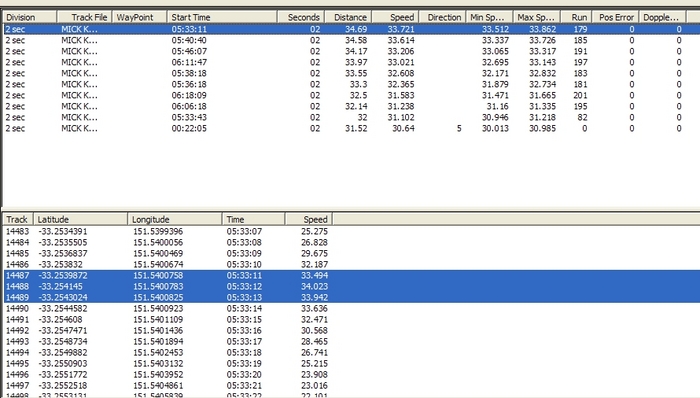Screen dimensions: 700x398
Task: Click min speed value 32.695
Action: [495, 62]
